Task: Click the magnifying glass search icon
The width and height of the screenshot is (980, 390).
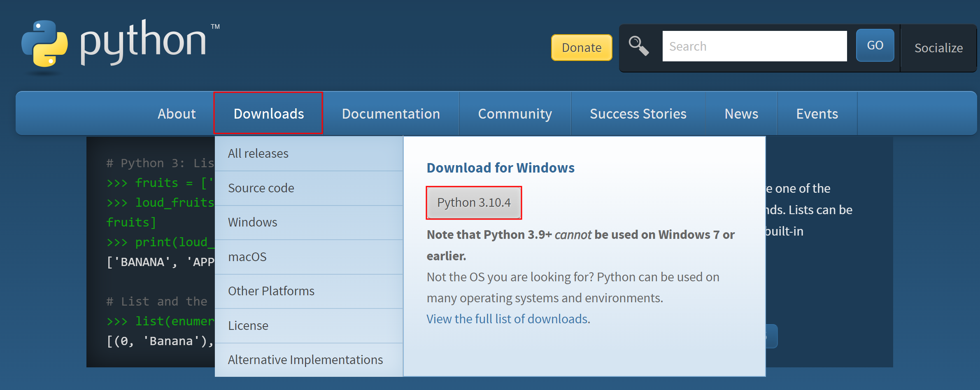Action: click(638, 46)
